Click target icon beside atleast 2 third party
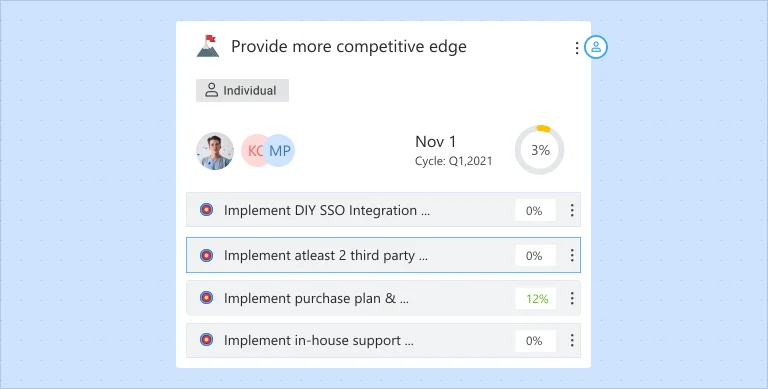This screenshot has height=389, width=768. click(207, 255)
